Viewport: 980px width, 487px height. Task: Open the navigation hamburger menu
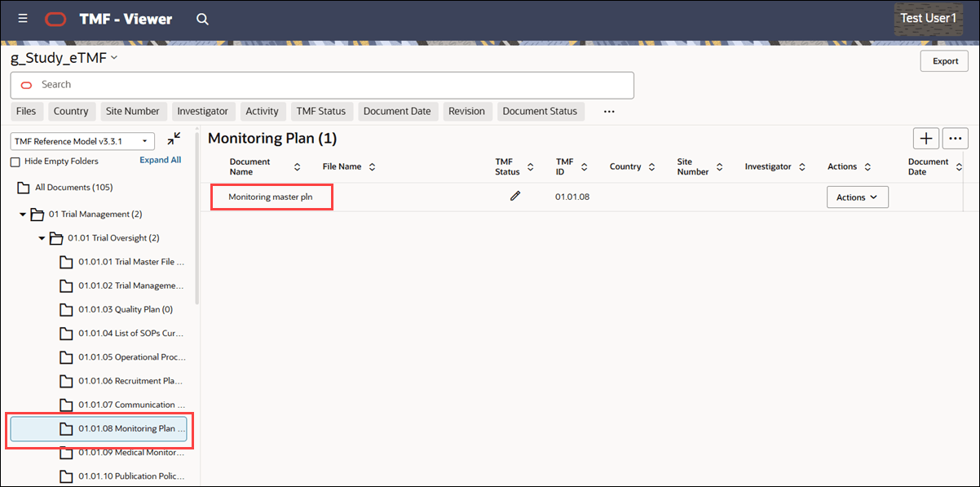coord(22,18)
